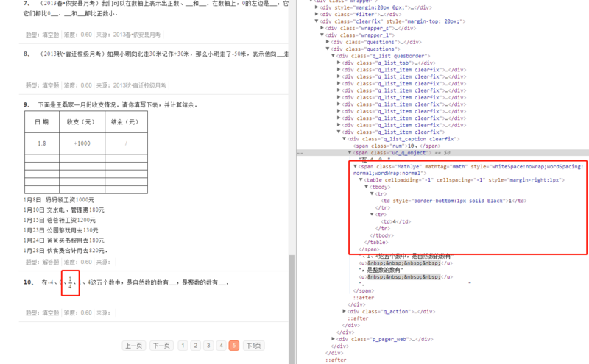Screen dimensions: 589x364
Task: Expand the div "wrapper_s" node
Action: click(322, 28)
